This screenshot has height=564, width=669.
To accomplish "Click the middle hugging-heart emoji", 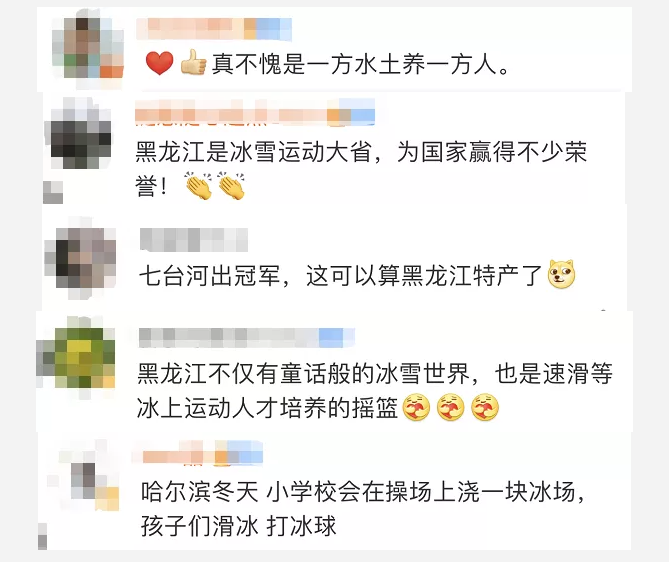I will pos(451,407).
